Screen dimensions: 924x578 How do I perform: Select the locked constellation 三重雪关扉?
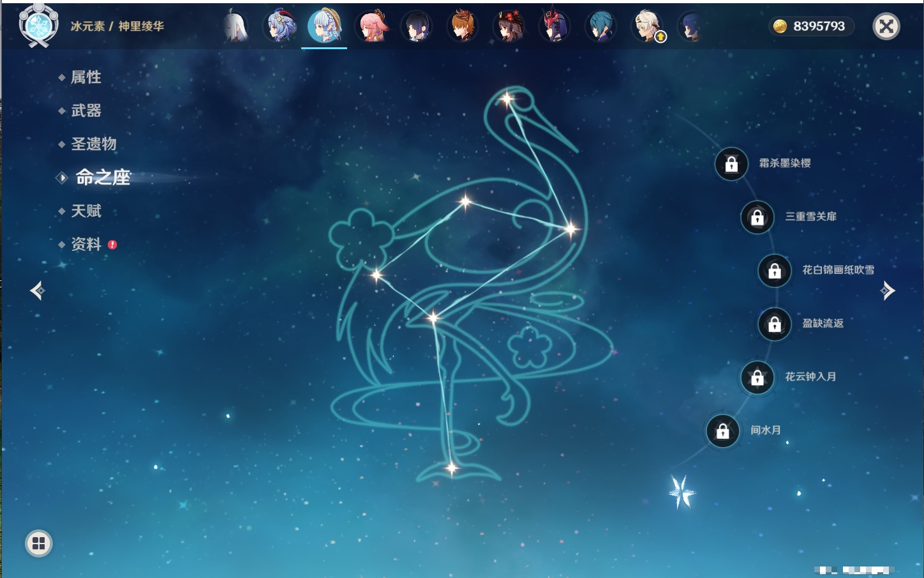[x=757, y=218]
